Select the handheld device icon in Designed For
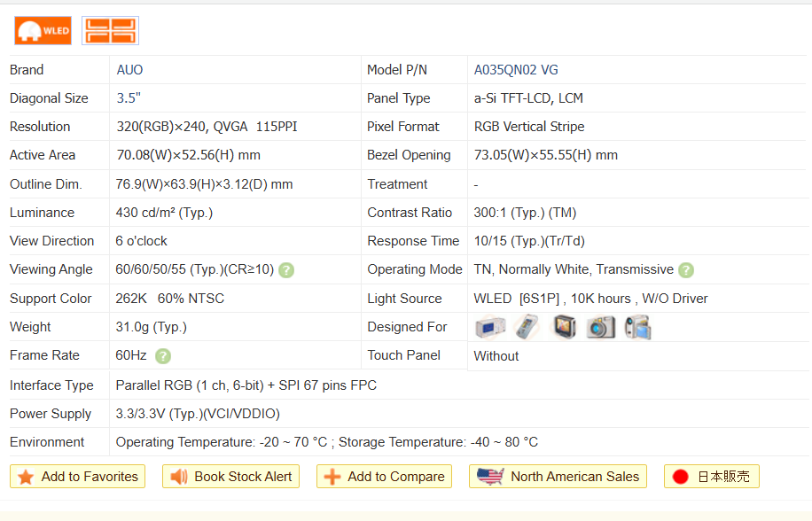 (x=527, y=327)
